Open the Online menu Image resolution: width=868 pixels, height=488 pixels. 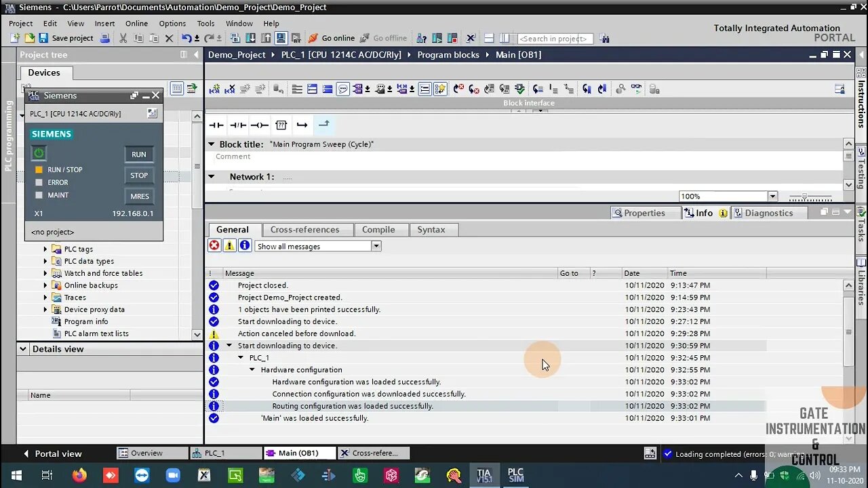pyautogui.click(x=136, y=23)
